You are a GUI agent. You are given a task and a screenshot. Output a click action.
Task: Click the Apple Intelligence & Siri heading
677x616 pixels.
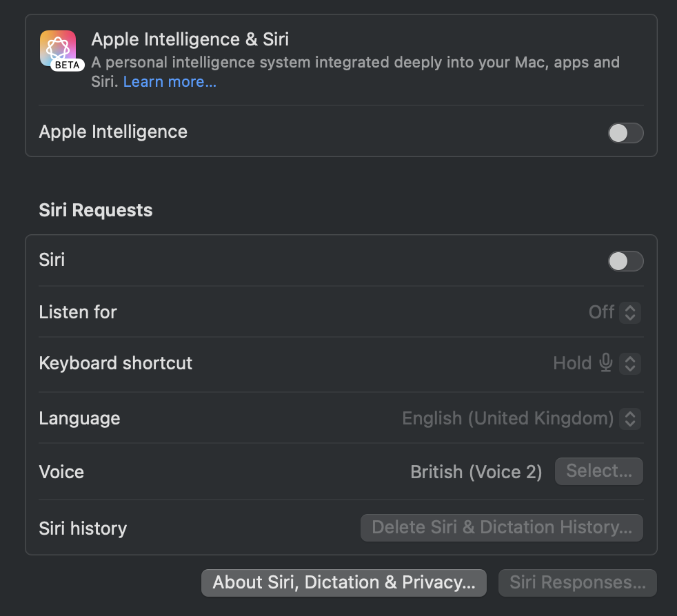point(190,39)
